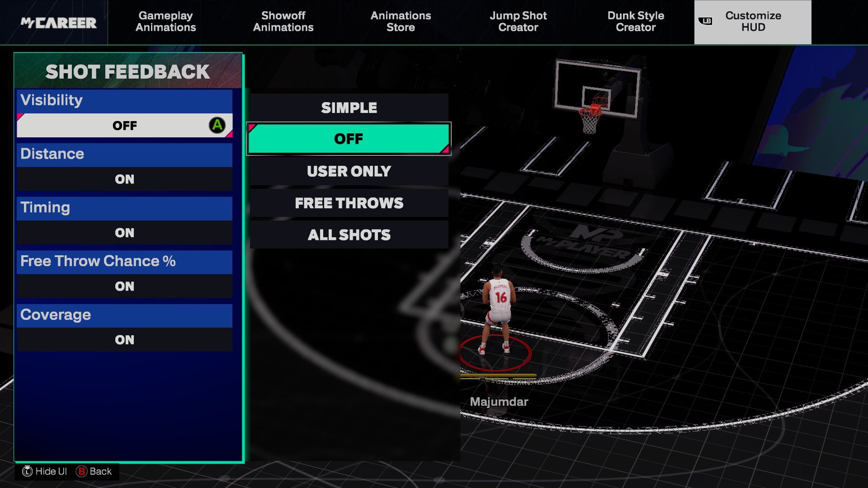The height and width of the screenshot is (488, 868).
Task: Expand Visibility options dropdown
Action: click(125, 125)
